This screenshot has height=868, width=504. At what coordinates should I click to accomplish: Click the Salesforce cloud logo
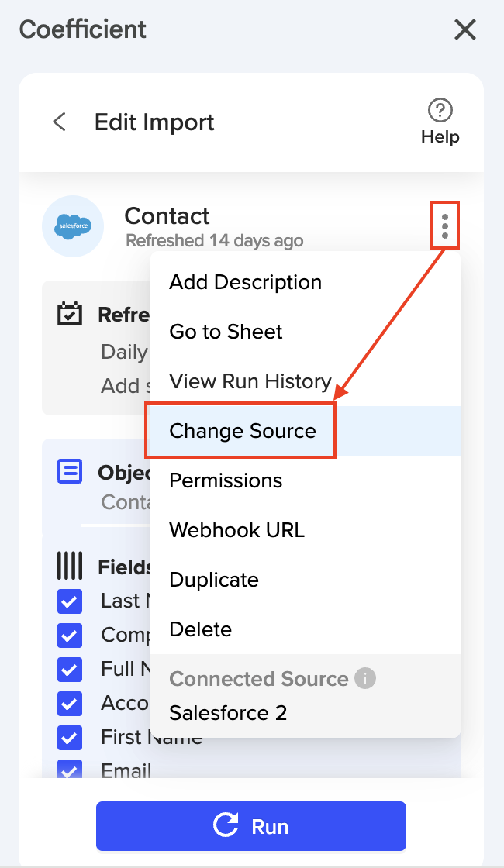(x=74, y=226)
